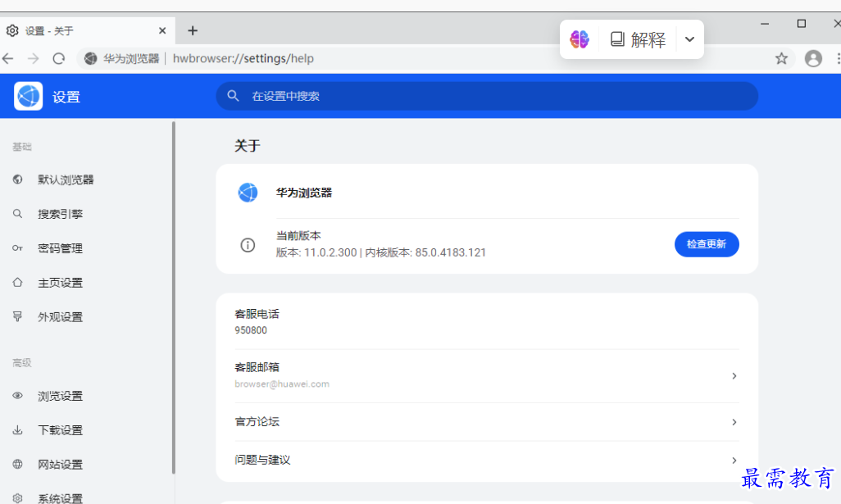Go back using the browser back arrow
This screenshot has width=841, height=504.
[x=7, y=58]
